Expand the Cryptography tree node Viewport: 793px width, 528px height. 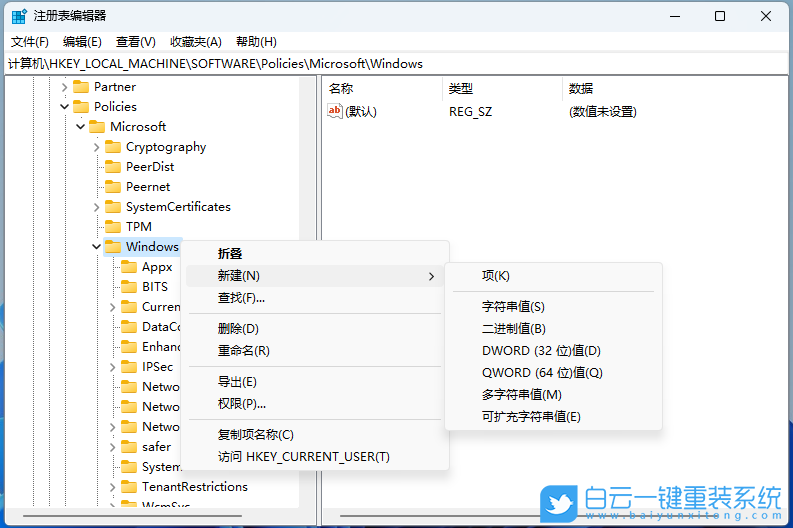[97, 147]
